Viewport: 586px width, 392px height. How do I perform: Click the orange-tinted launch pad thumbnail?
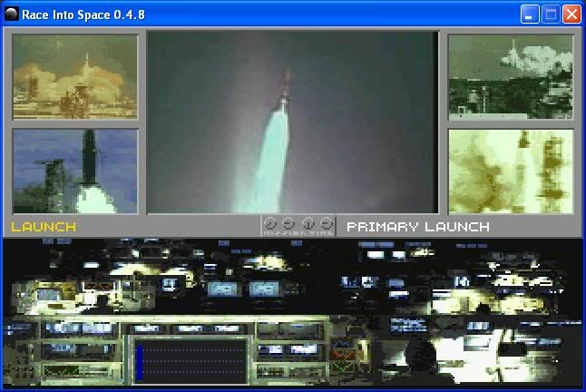[x=75, y=77]
